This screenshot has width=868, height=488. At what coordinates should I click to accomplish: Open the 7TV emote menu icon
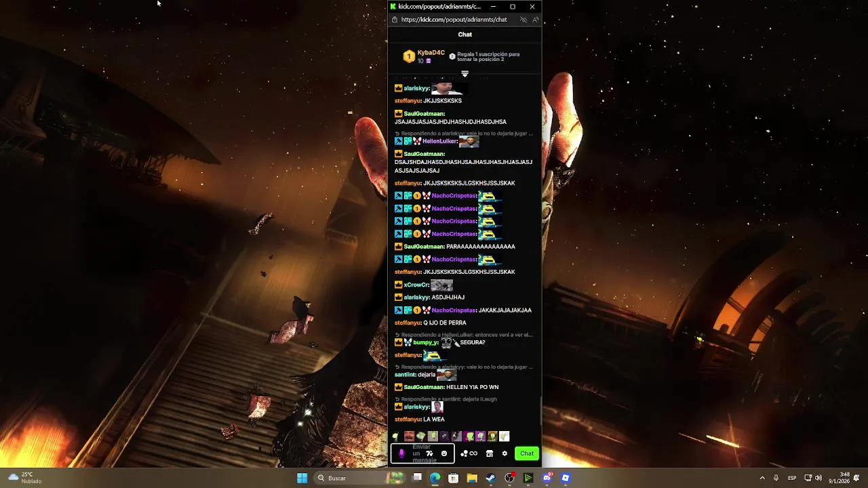(x=430, y=453)
